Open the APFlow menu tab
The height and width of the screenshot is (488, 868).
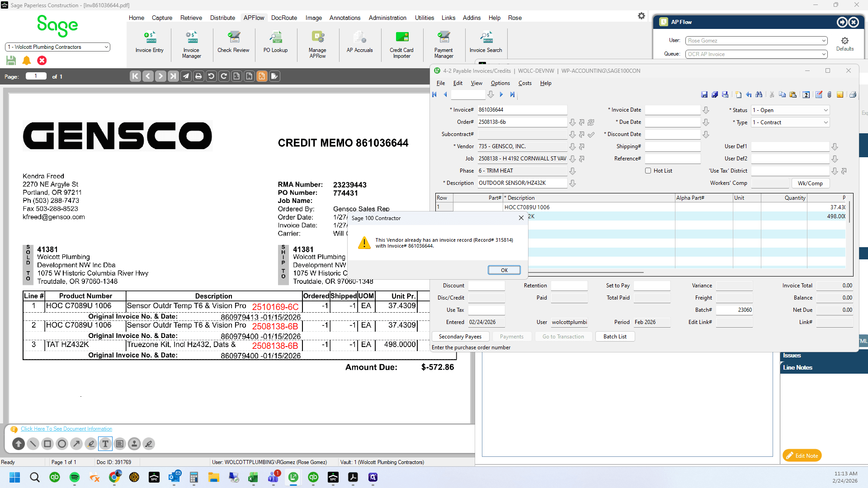[x=254, y=18]
